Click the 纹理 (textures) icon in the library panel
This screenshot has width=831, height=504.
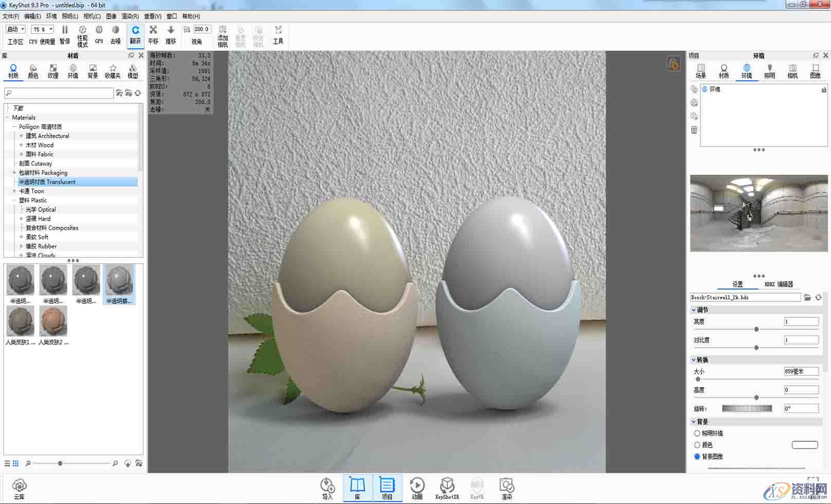[x=53, y=70]
